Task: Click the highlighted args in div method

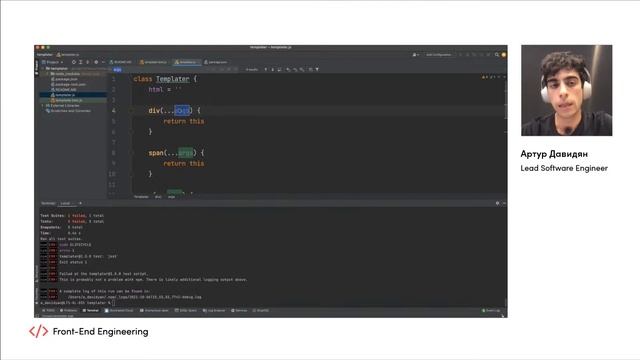Action: coord(182,111)
